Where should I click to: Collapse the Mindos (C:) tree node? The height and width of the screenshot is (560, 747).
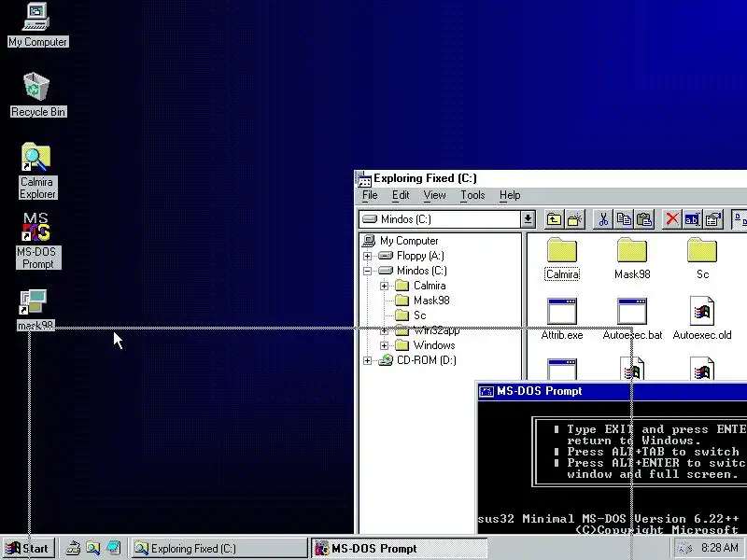[367, 271]
